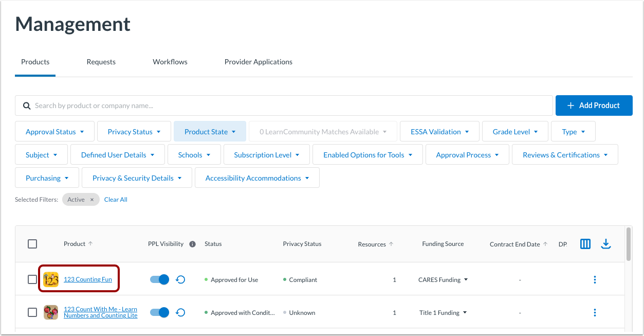Click the Add Product button
The width and height of the screenshot is (644, 336).
[x=594, y=105]
